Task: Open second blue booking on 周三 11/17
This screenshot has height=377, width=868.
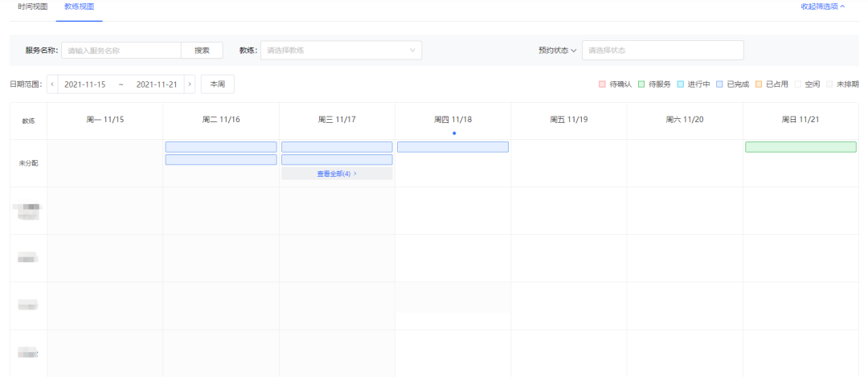Action: (337, 160)
